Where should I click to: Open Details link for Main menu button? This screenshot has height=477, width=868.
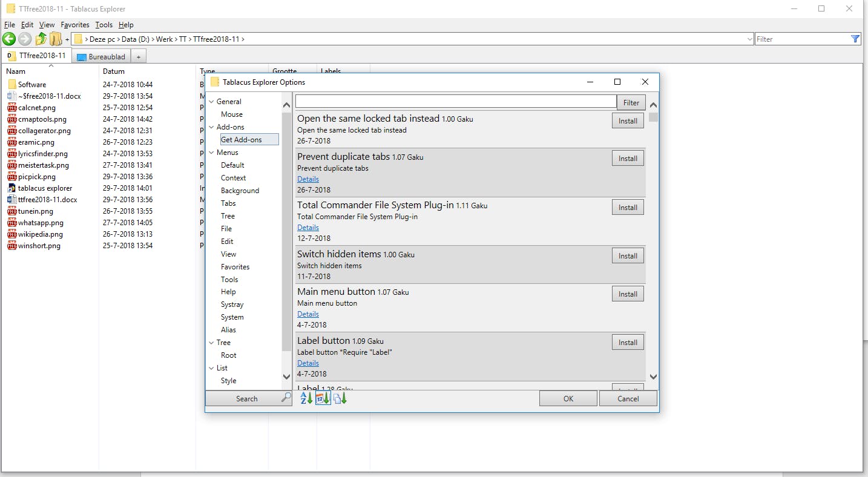pyautogui.click(x=308, y=314)
